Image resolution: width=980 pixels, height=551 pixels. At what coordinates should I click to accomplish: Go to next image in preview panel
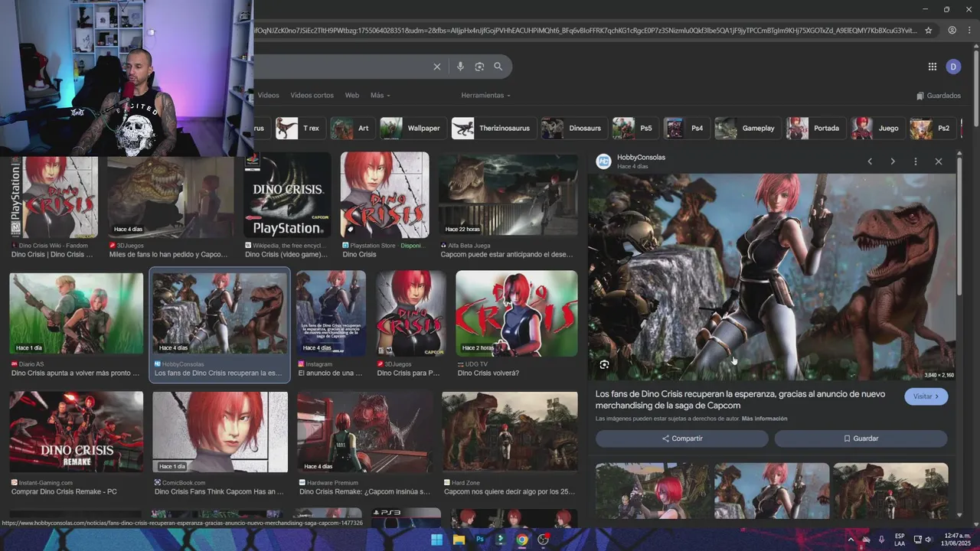[893, 161]
